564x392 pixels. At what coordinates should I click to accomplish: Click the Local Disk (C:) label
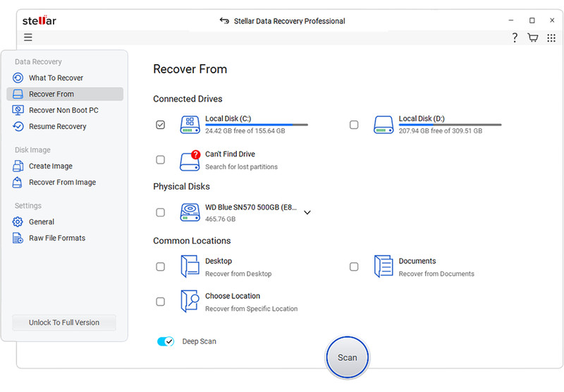pos(228,118)
